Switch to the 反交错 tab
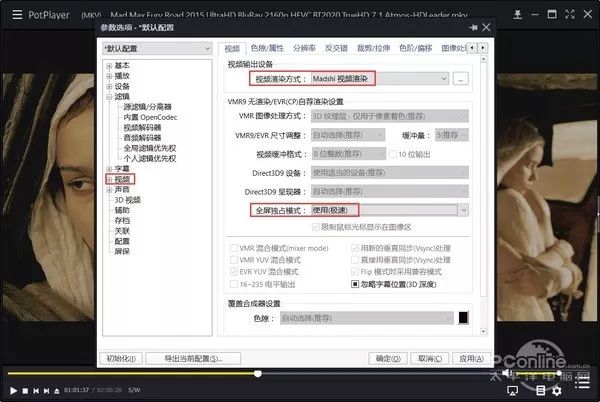600x402 pixels. [336, 48]
